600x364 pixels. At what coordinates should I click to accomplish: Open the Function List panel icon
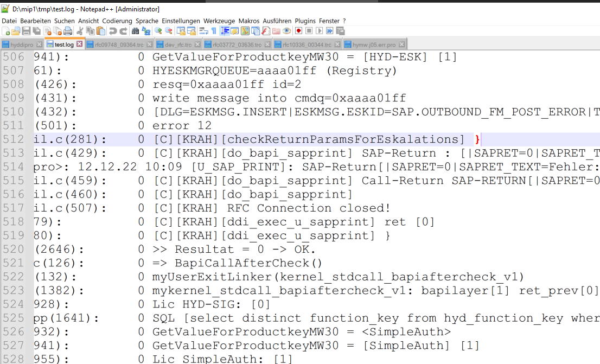[266, 31]
